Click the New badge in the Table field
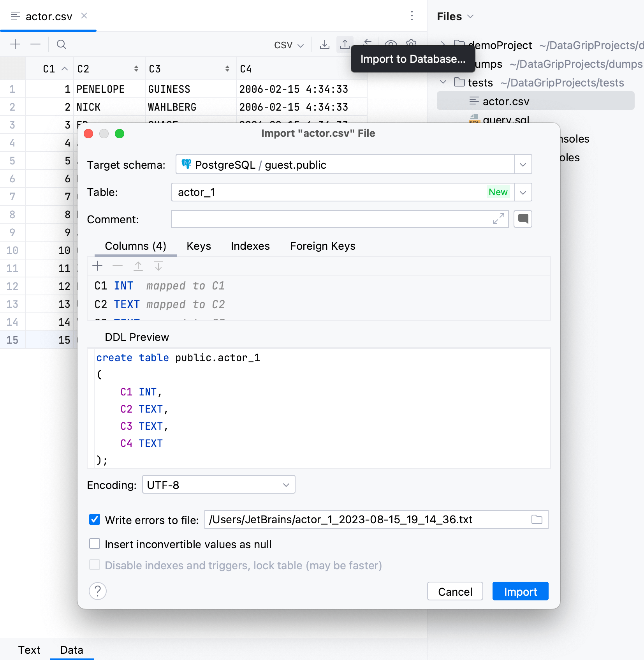This screenshot has width=644, height=660. pos(498,192)
